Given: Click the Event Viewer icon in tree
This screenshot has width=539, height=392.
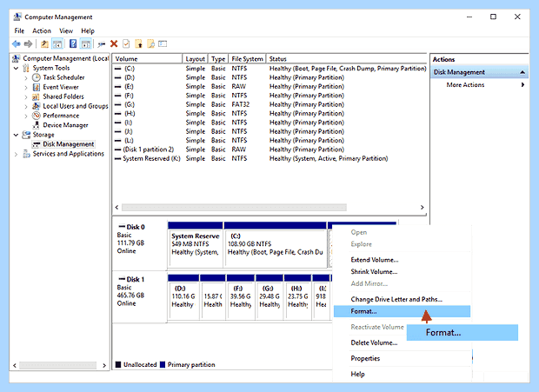Looking at the screenshot, I should 37,87.
